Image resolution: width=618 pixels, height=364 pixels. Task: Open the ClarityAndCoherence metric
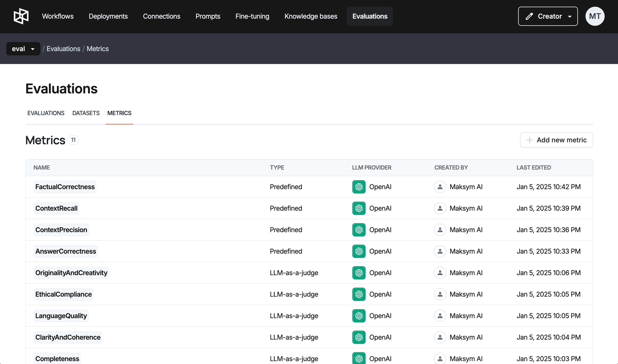[68, 337]
